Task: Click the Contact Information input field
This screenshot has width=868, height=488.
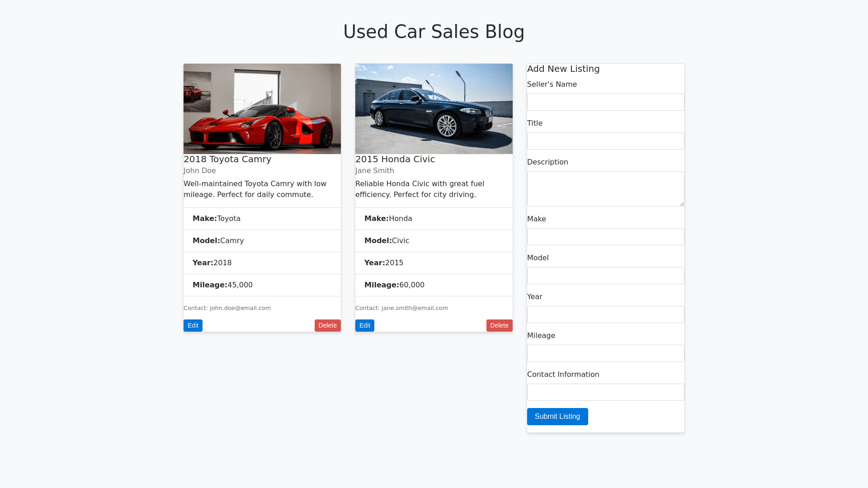Action: 605,392
